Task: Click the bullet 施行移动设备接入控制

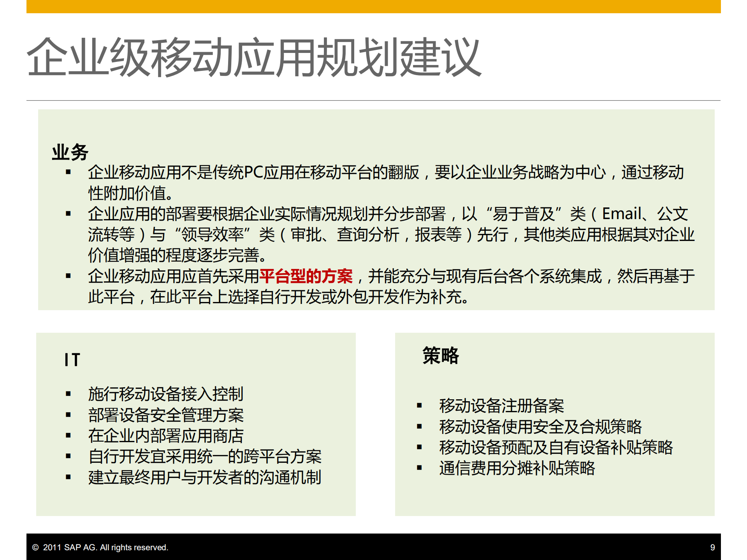Action: point(166,394)
